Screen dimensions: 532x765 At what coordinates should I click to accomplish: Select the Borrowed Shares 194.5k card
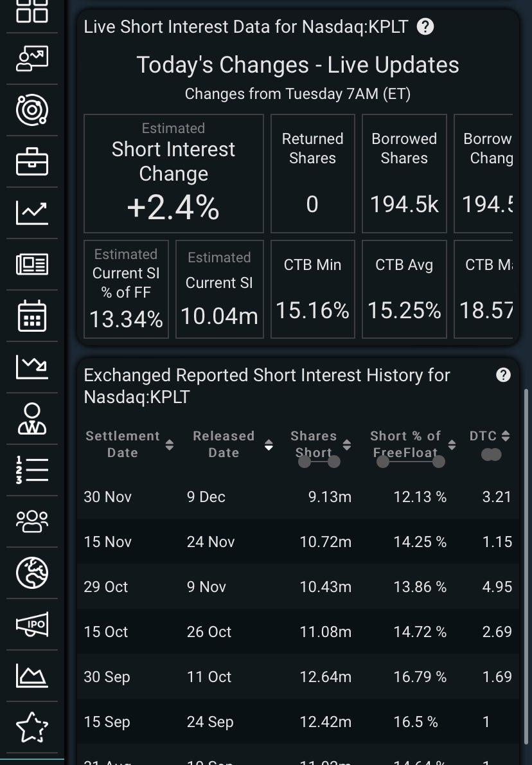[x=404, y=174]
